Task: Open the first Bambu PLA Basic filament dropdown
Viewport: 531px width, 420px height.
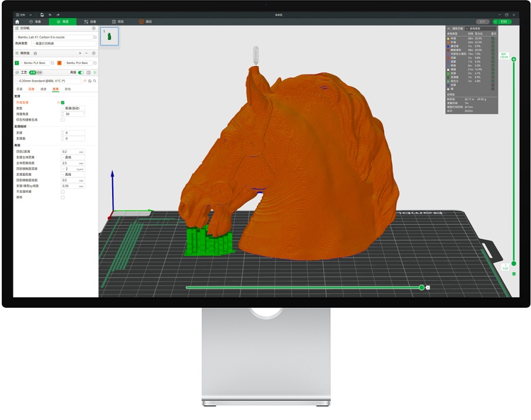Action: [x=35, y=63]
